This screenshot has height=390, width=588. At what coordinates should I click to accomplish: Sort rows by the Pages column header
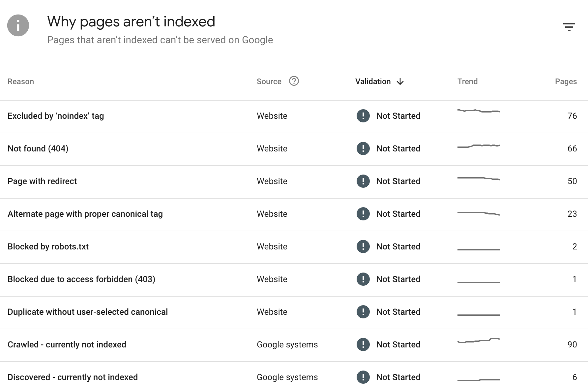pos(566,81)
